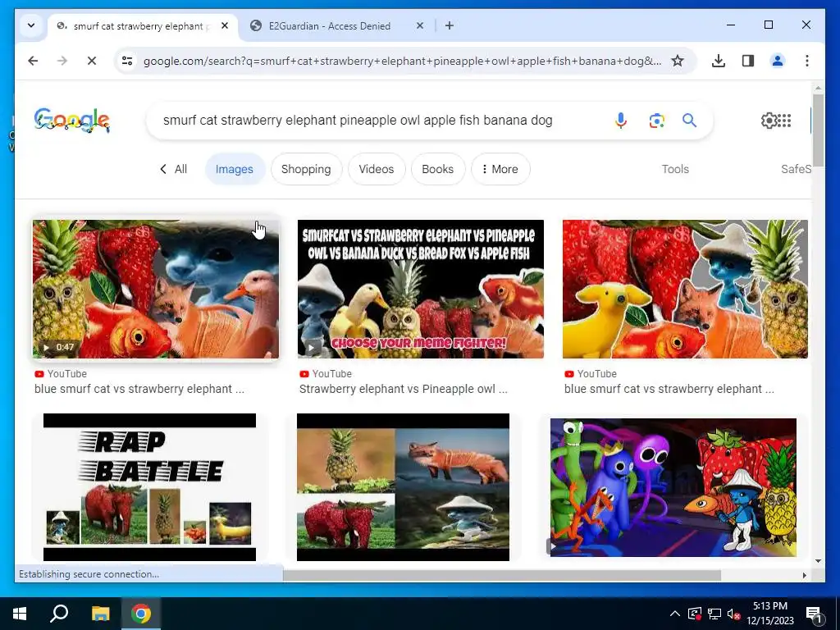Search by image with the Lens icon

point(657,120)
